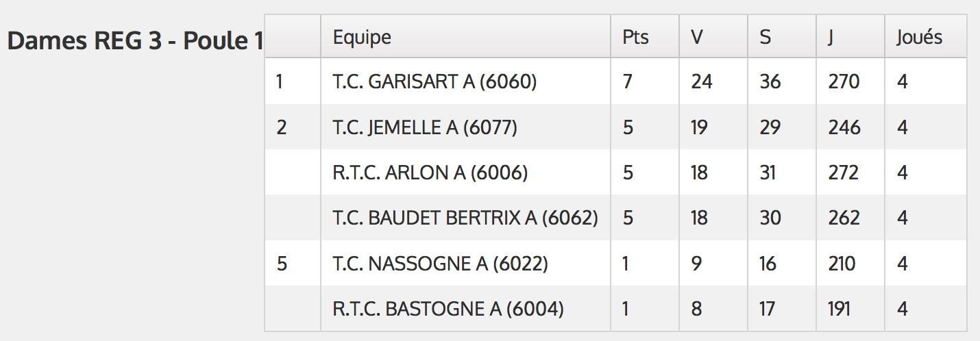Image resolution: width=980 pixels, height=341 pixels.
Task: Click Nassogne's V value 9
Action: pos(696,264)
